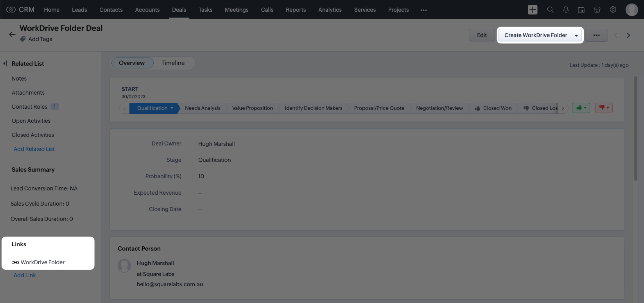
Task: Select the Closed Won stage
Action: (x=497, y=108)
